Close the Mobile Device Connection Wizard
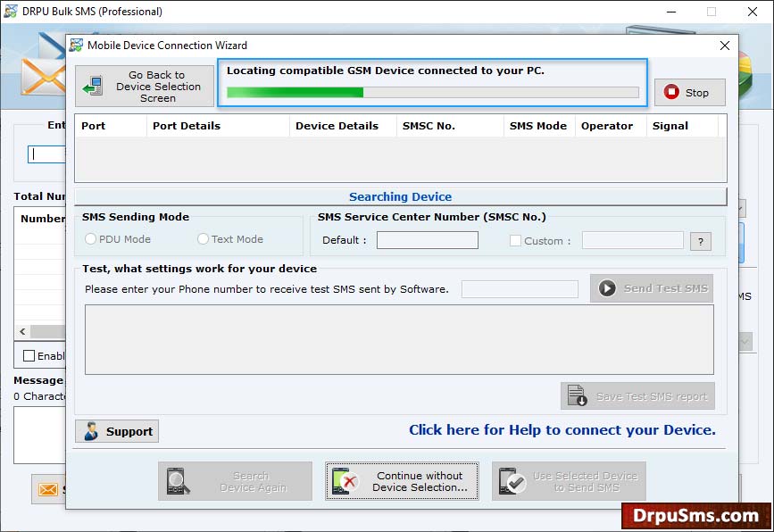 click(725, 46)
